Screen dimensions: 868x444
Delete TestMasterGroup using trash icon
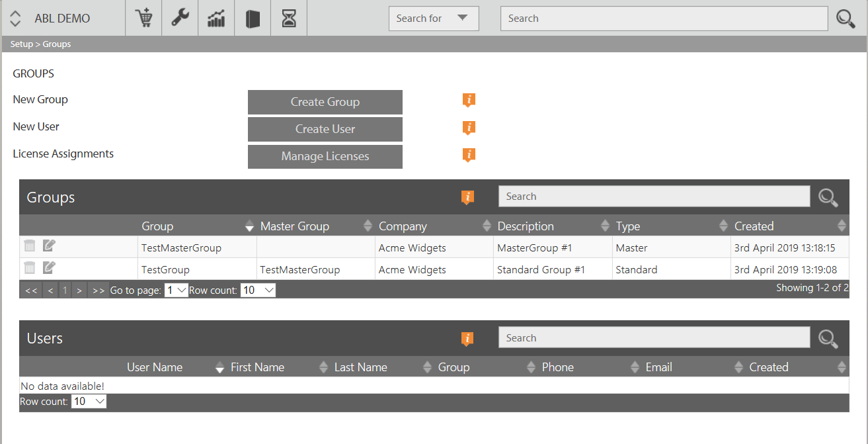[30, 246]
